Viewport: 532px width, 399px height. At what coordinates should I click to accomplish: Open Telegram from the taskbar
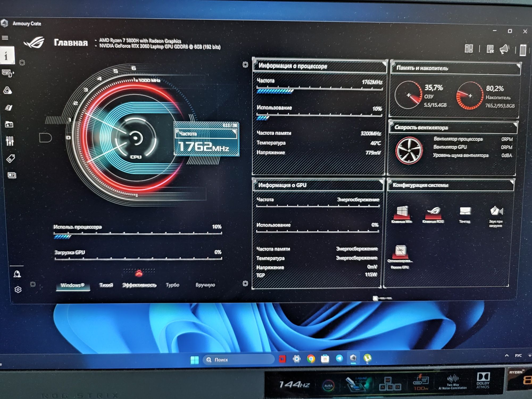pyautogui.click(x=339, y=358)
